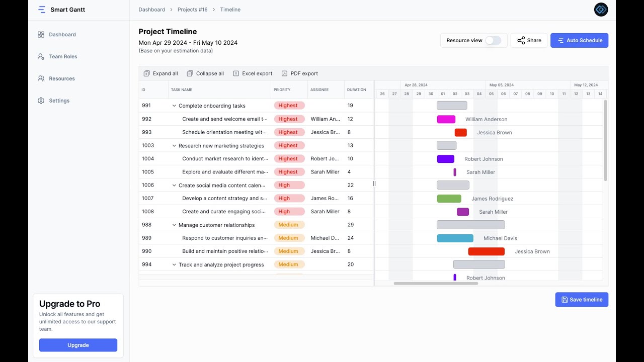This screenshot has width=644, height=362.
Task: Click the Dashboard grid icon in sidebar
Action: click(x=41, y=35)
